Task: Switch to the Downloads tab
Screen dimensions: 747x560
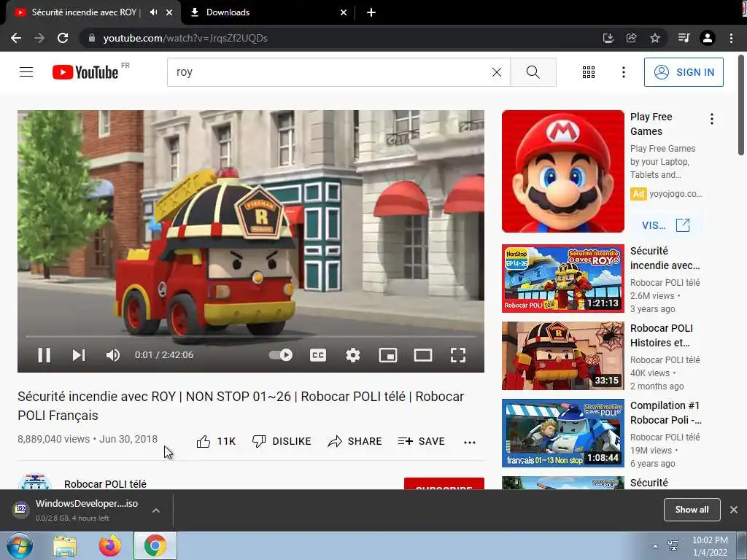Action: pos(269,12)
